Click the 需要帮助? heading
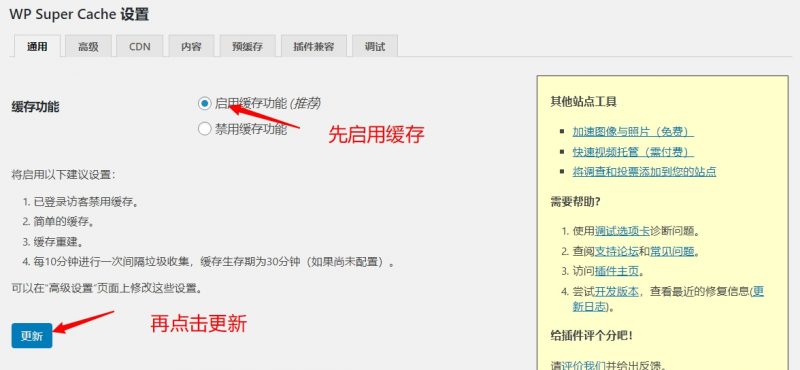This screenshot has width=800, height=370. (x=576, y=201)
